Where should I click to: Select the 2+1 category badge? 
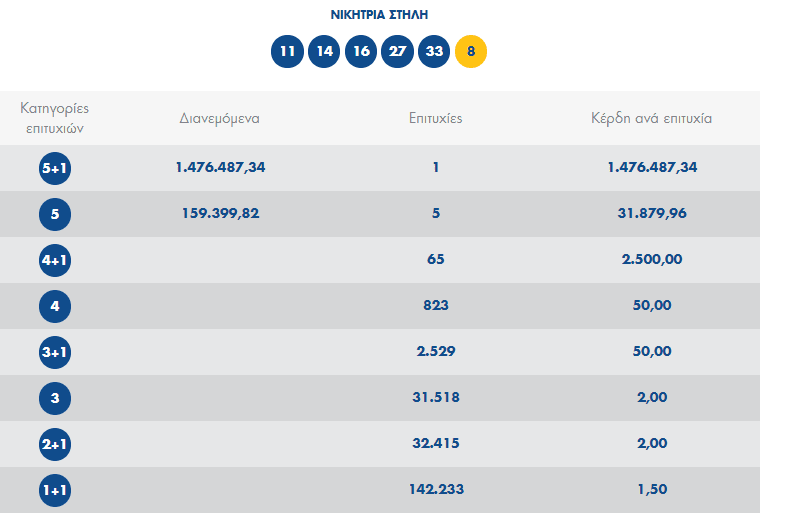55,444
